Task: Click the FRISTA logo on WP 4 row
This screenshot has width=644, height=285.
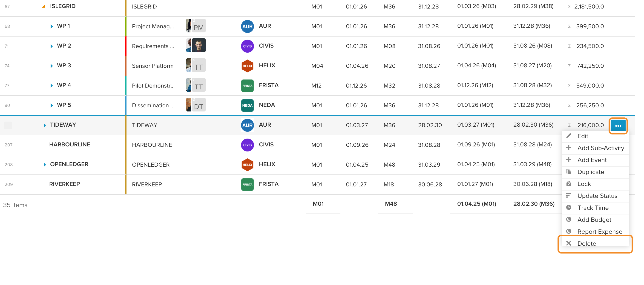Action: click(247, 86)
